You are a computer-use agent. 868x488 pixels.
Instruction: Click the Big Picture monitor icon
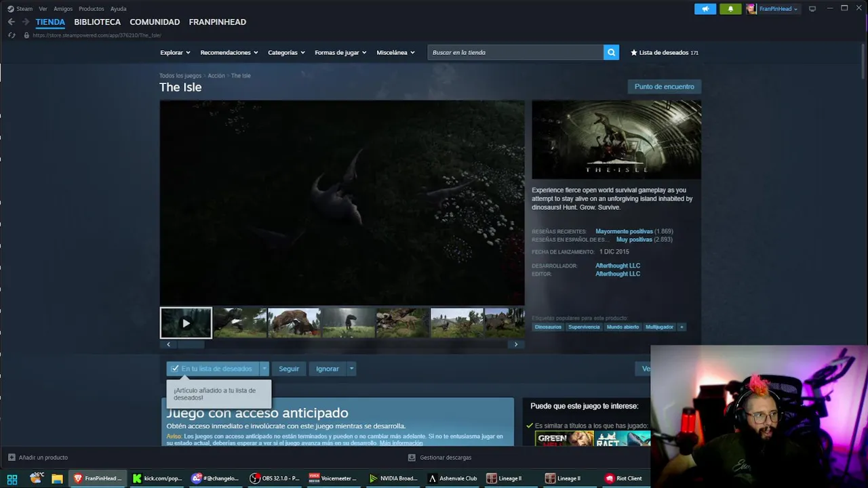coord(812,9)
